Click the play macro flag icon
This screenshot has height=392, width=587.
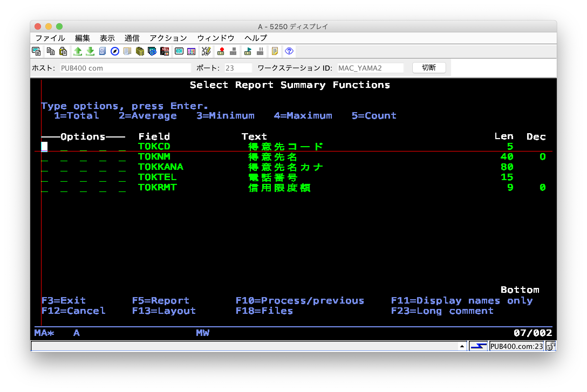248,51
